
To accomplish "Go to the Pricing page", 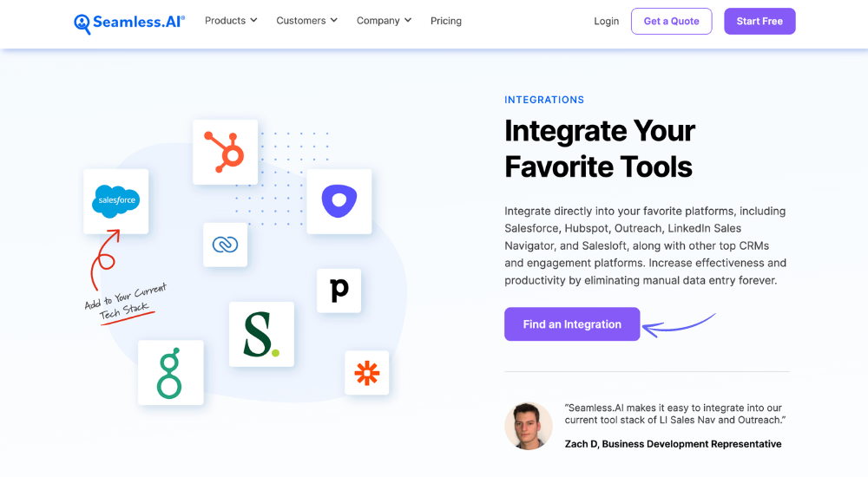I will (446, 21).
